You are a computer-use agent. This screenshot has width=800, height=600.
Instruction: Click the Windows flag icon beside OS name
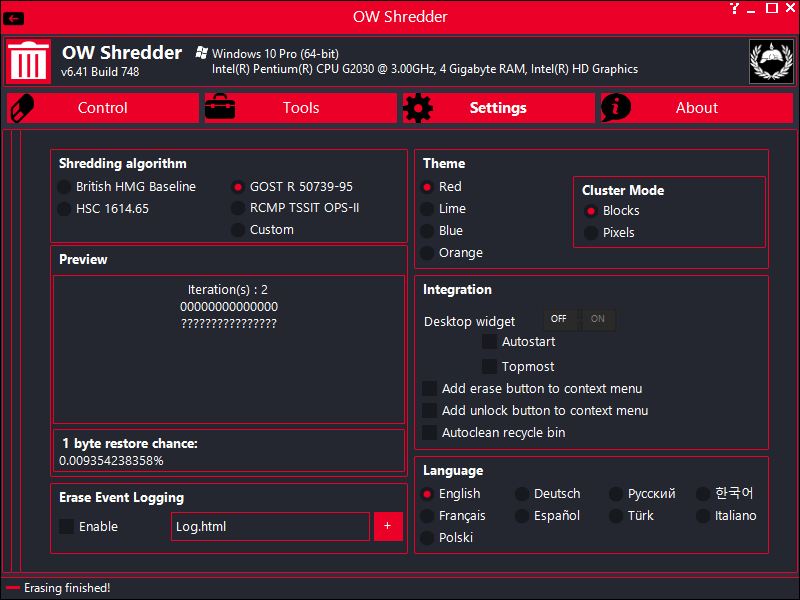click(202, 53)
